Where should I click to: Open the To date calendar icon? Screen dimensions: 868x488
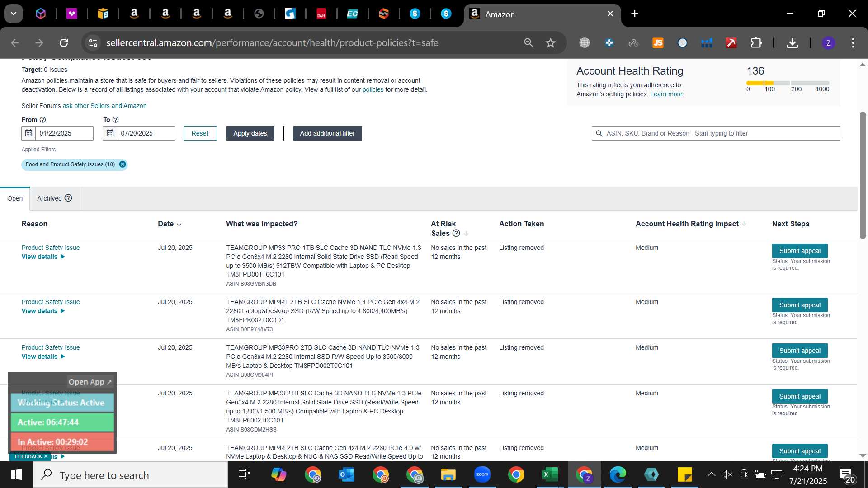[110, 133]
